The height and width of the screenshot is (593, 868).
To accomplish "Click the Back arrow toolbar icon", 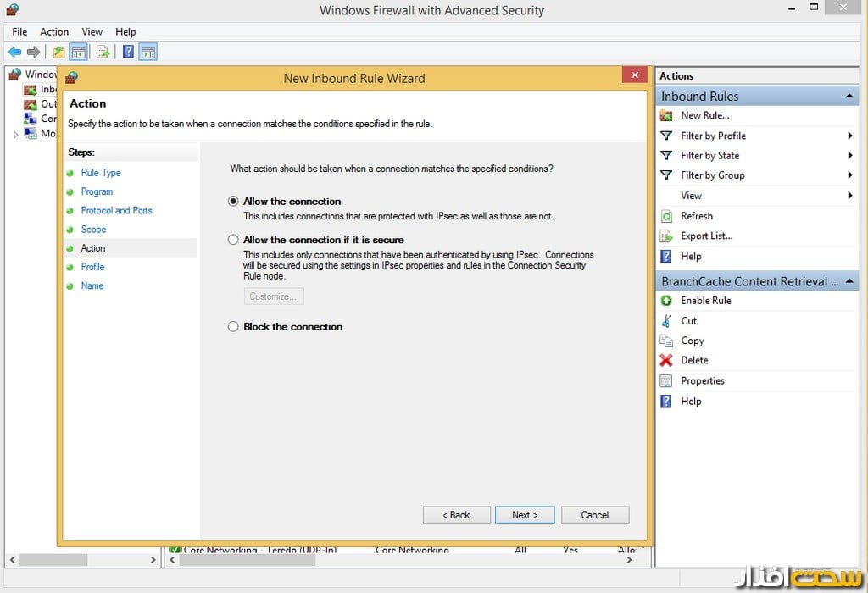I will (14, 53).
